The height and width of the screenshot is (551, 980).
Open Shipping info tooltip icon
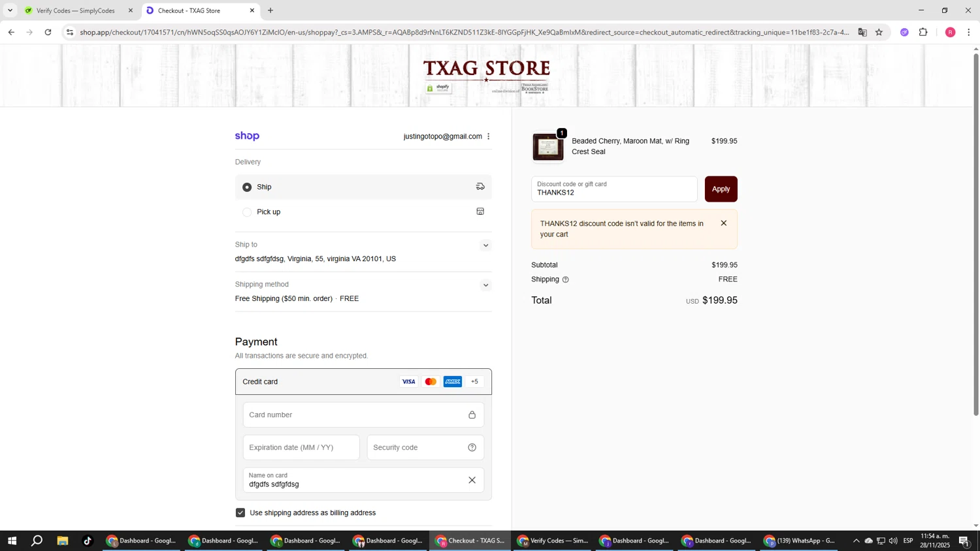pyautogui.click(x=566, y=279)
